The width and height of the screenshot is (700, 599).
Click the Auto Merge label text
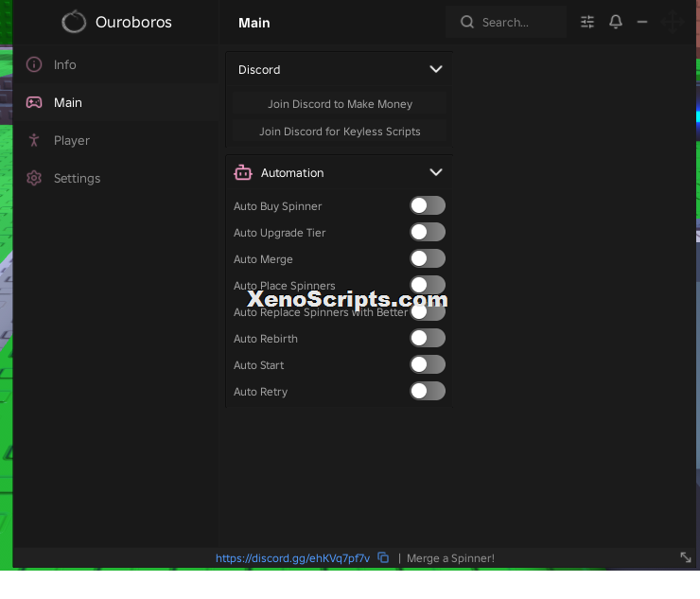click(x=263, y=259)
